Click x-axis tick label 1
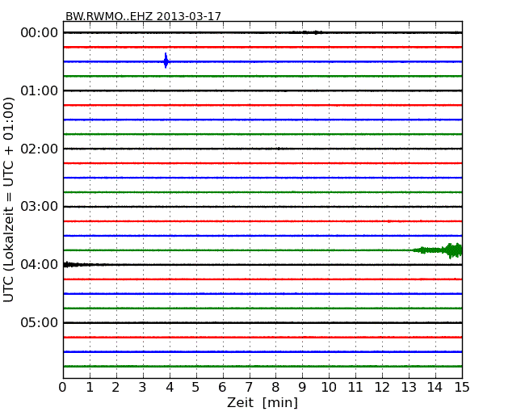 [x=90, y=388]
